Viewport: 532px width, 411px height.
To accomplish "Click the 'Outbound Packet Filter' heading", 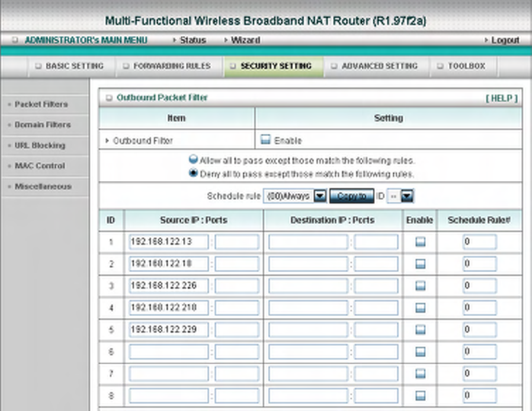I will 162,98.
